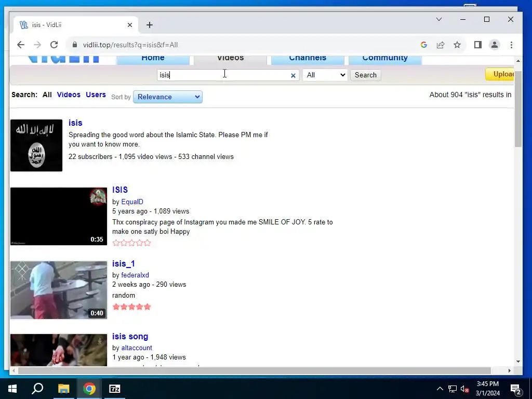The height and width of the screenshot is (399, 532).
Task: Open the 'All' search filter dropdown
Action: [x=325, y=75]
